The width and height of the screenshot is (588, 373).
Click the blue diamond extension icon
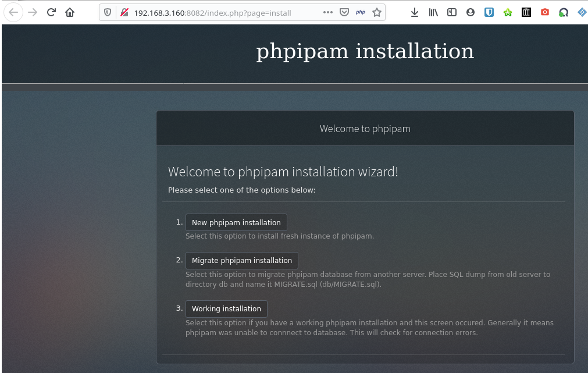tap(582, 12)
